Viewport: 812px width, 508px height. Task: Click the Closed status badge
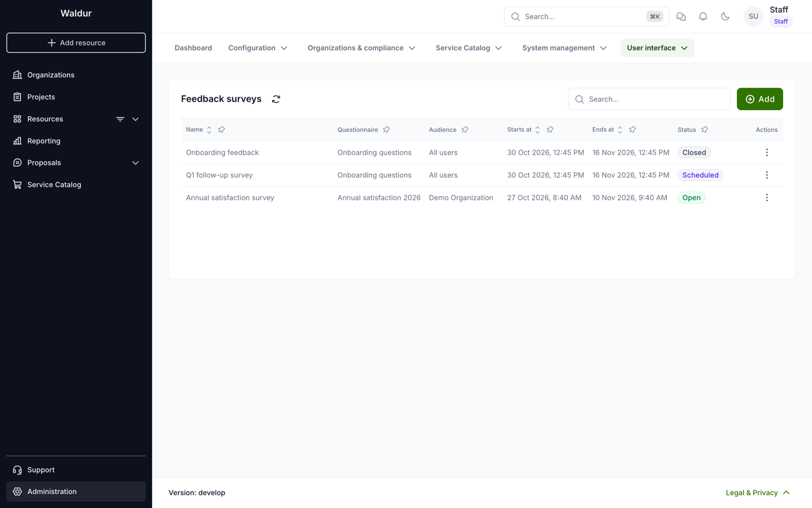694,152
